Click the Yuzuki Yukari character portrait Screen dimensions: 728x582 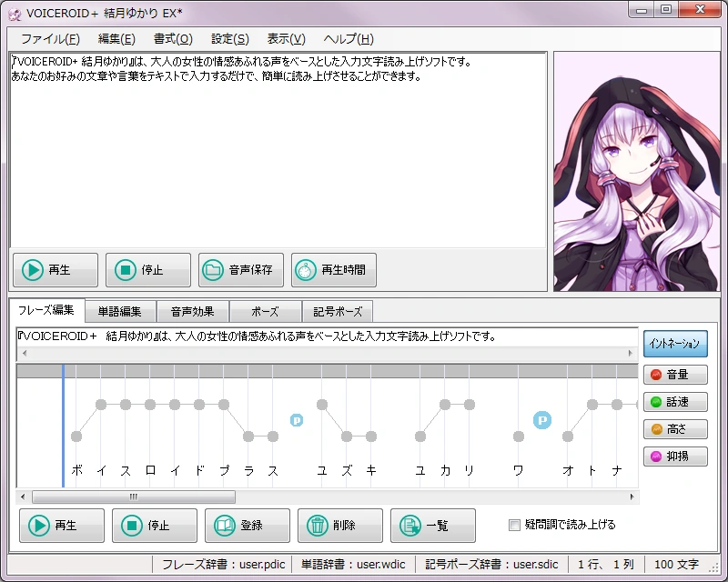636,172
